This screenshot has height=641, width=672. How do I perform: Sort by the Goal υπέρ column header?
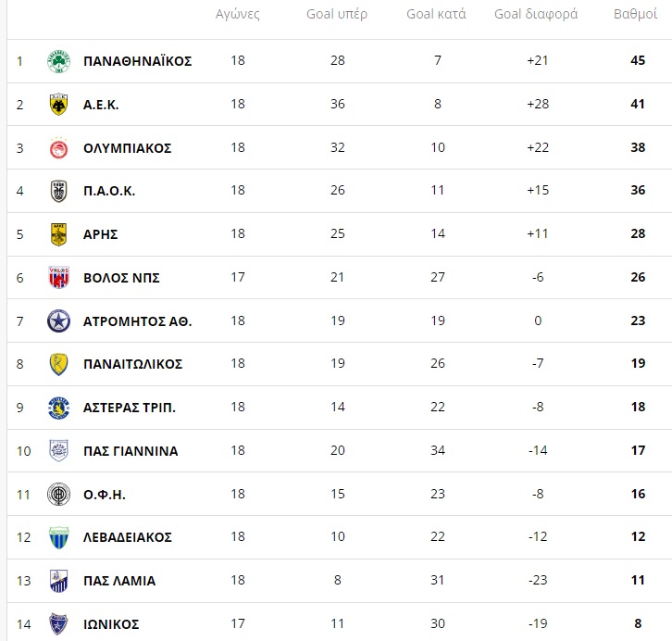[337, 14]
